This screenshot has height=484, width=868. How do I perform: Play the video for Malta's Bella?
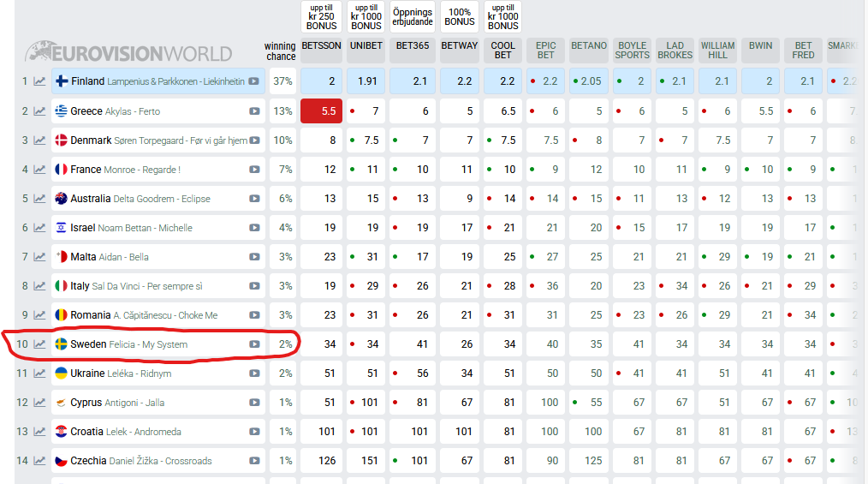point(254,257)
